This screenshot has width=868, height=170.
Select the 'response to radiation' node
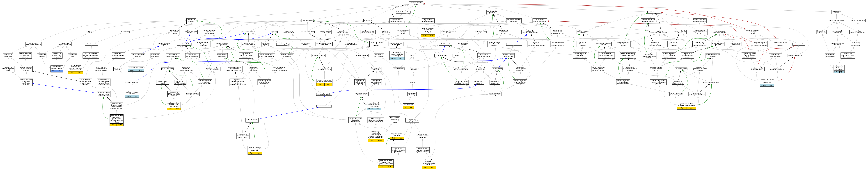coord(305,44)
